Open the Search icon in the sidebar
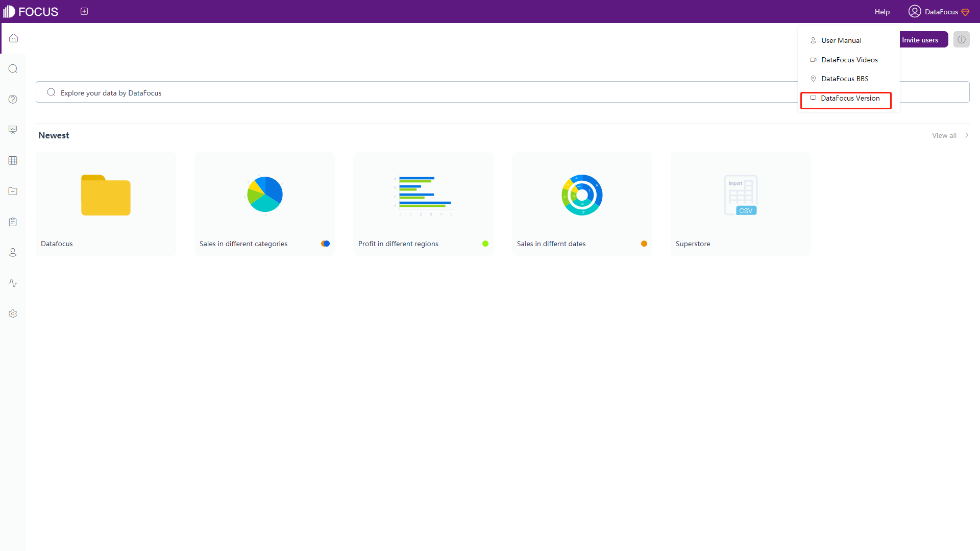Screen dimensions: 980x551 tap(13, 69)
